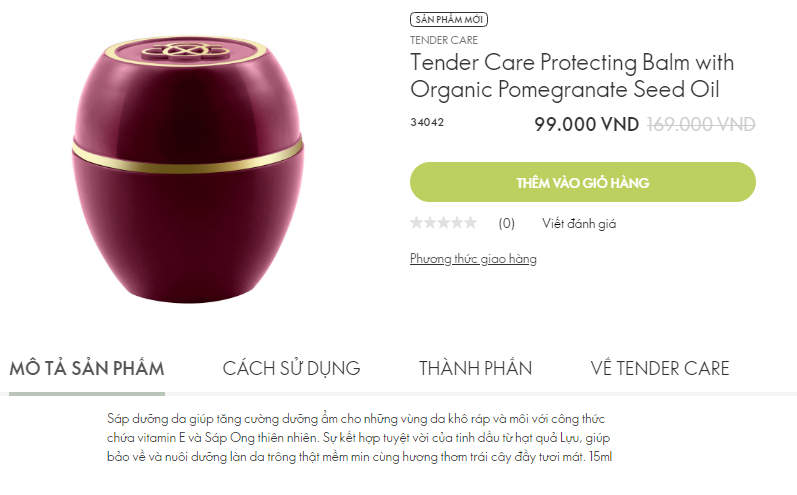
Task: Add product with THÊM VÀO GIỎ HÀNG button
Action: point(583,182)
